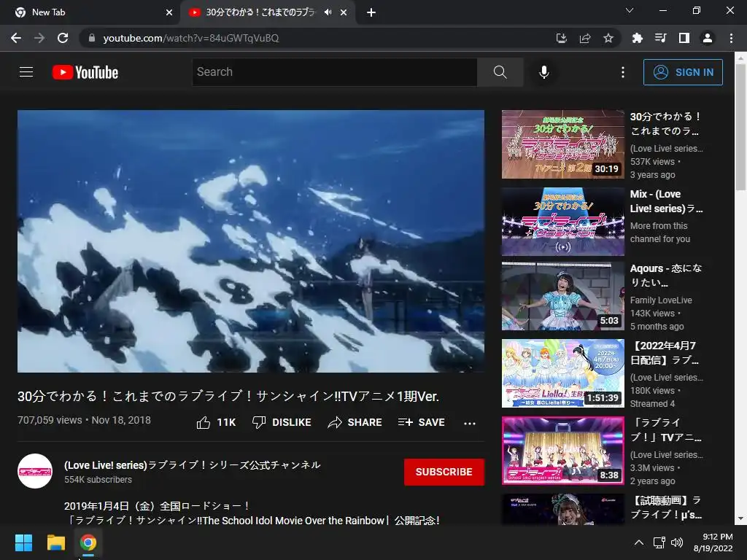Open the Chrome profile avatar
Viewport: 747px width, 560px height.
708,38
